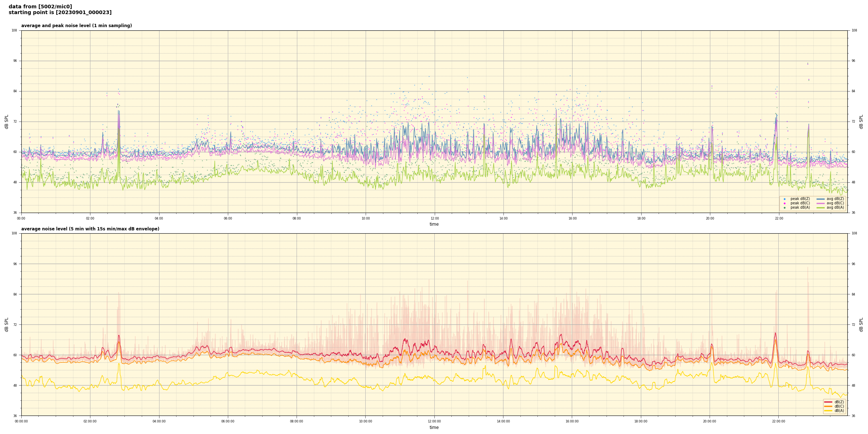Click the 'starting point is [20230901_000023]' text
Image resolution: width=868 pixels, height=434 pixels.
(60, 13)
